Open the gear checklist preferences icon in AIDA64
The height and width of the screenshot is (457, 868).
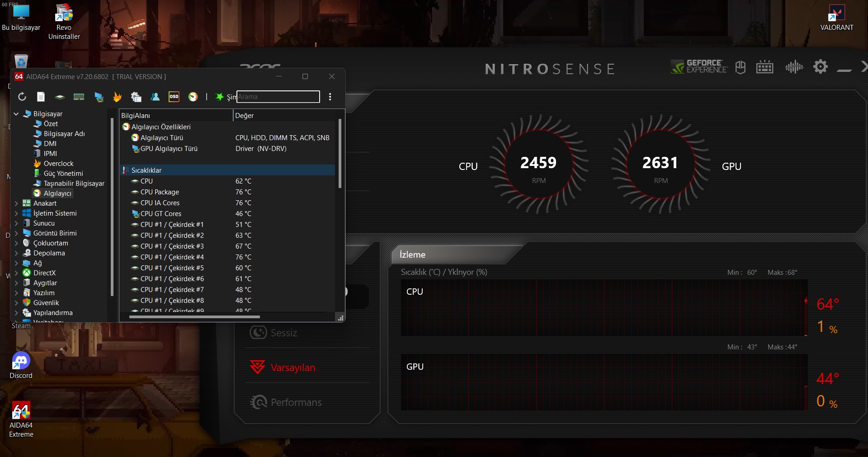click(x=136, y=97)
